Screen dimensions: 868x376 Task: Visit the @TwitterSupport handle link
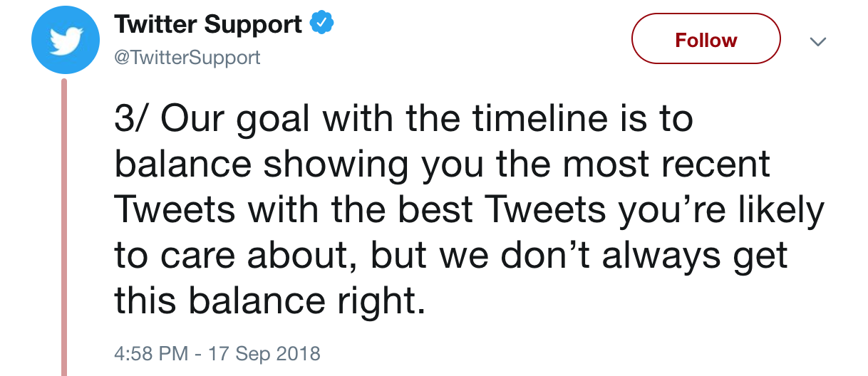(187, 57)
